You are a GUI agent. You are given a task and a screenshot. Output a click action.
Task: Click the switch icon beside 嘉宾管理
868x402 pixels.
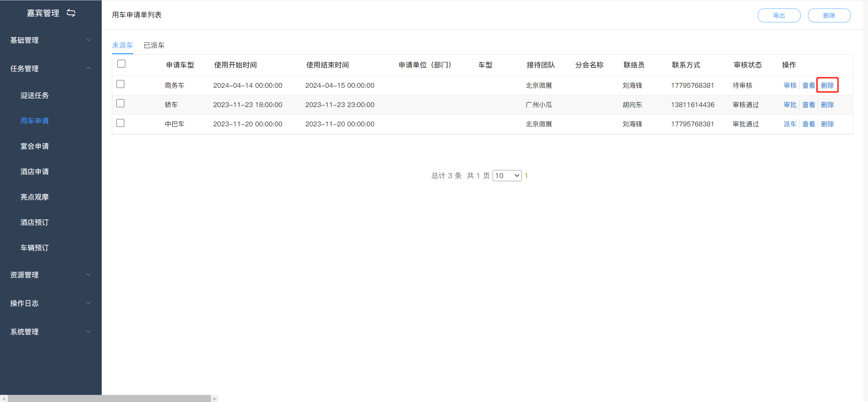[71, 13]
